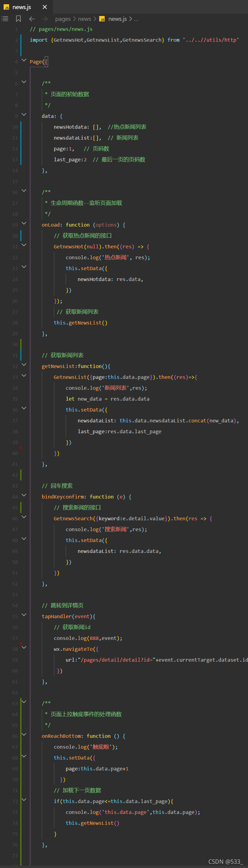The height and width of the screenshot is (868, 248).
Task: Click the '热点新闻' console.log line
Action: coord(108,257)
